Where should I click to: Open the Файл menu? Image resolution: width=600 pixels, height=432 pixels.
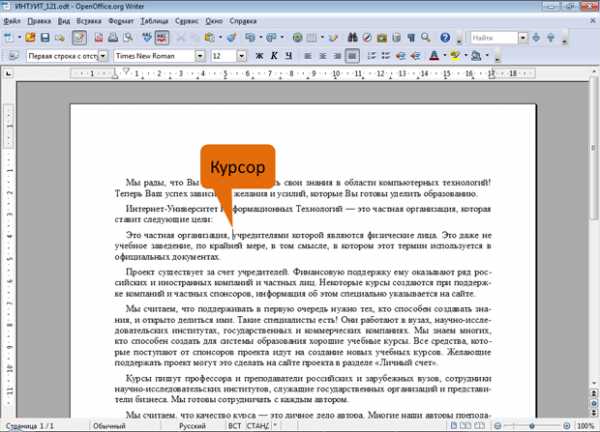[12, 21]
